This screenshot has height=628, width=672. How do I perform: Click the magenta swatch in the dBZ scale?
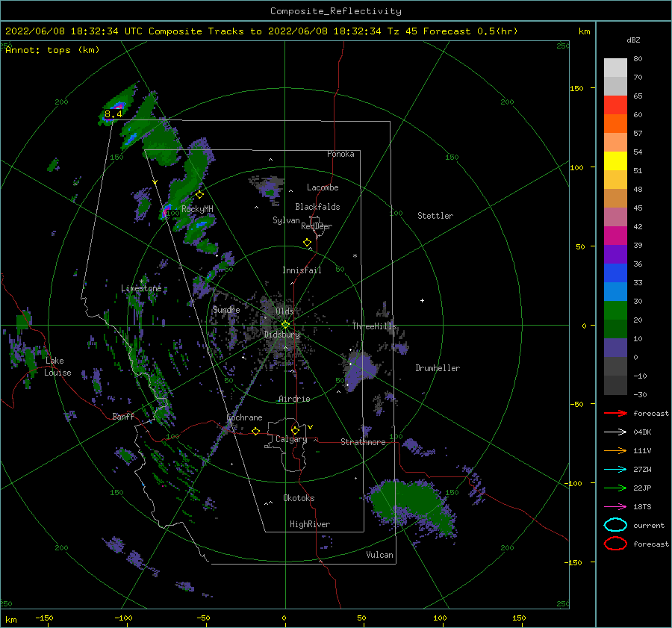(x=615, y=236)
